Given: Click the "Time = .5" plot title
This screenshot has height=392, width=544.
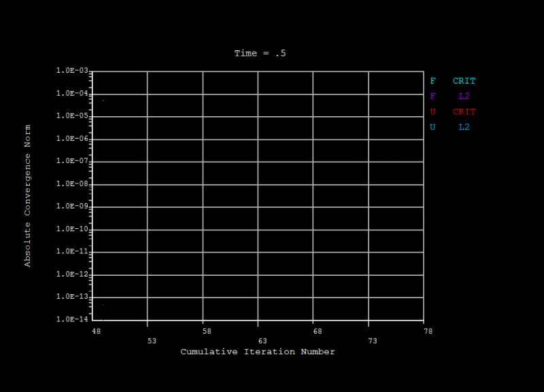Looking at the screenshot, I should (260, 54).
